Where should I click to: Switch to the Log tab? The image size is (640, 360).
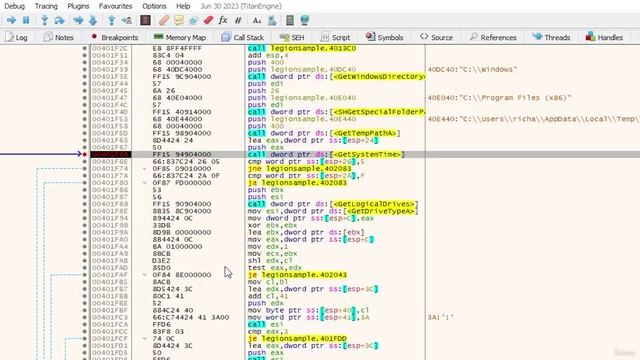coord(17,37)
